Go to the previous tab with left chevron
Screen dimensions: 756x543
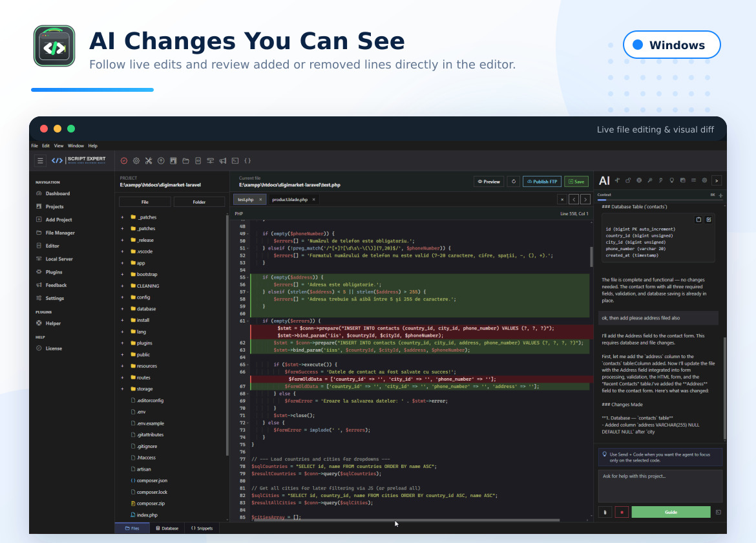coord(574,199)
